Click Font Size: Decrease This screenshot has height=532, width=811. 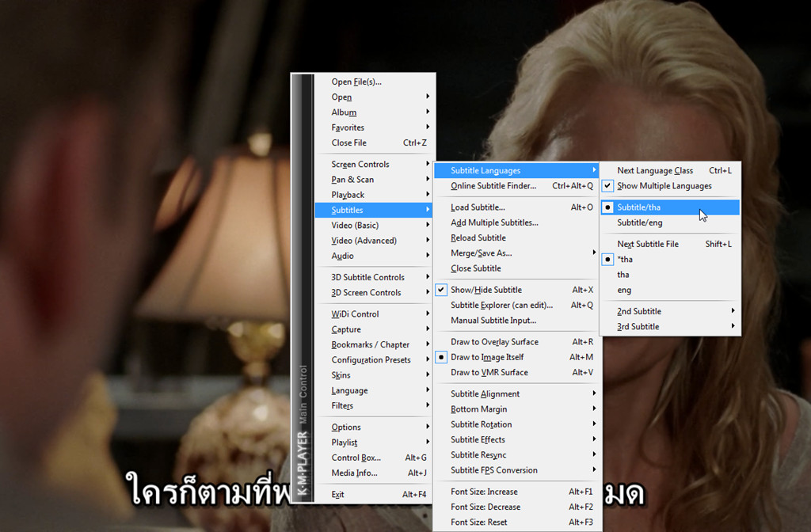point(516,507)
